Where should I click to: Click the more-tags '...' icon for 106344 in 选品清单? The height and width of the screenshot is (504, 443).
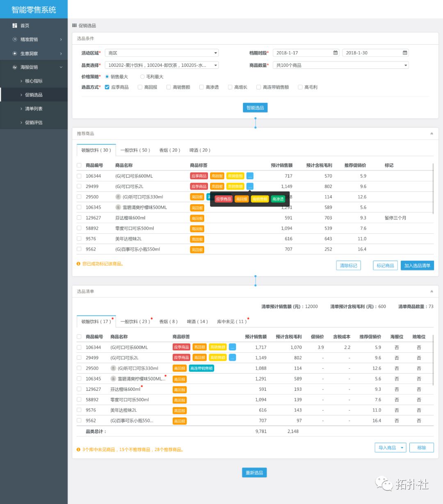click(x=232, y=347)
